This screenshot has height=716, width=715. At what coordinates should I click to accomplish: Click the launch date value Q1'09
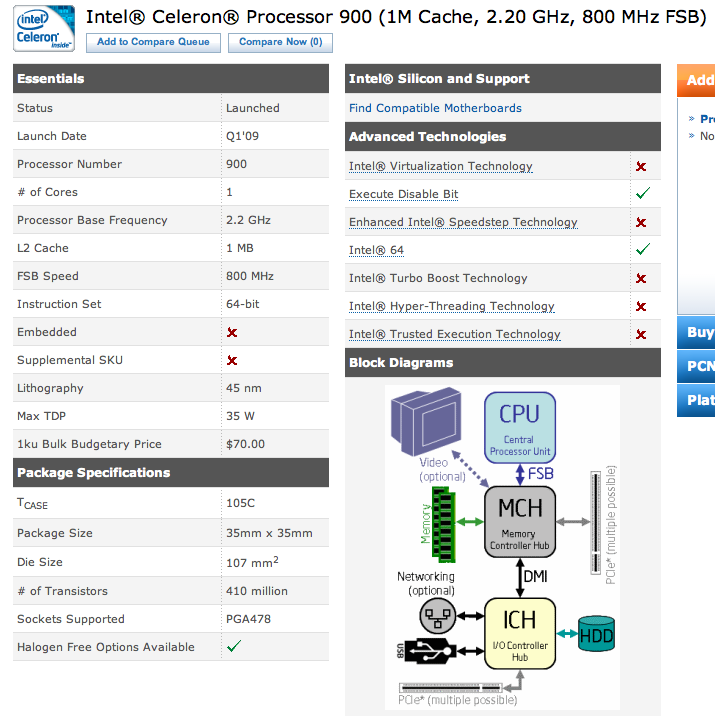(242, 136)
